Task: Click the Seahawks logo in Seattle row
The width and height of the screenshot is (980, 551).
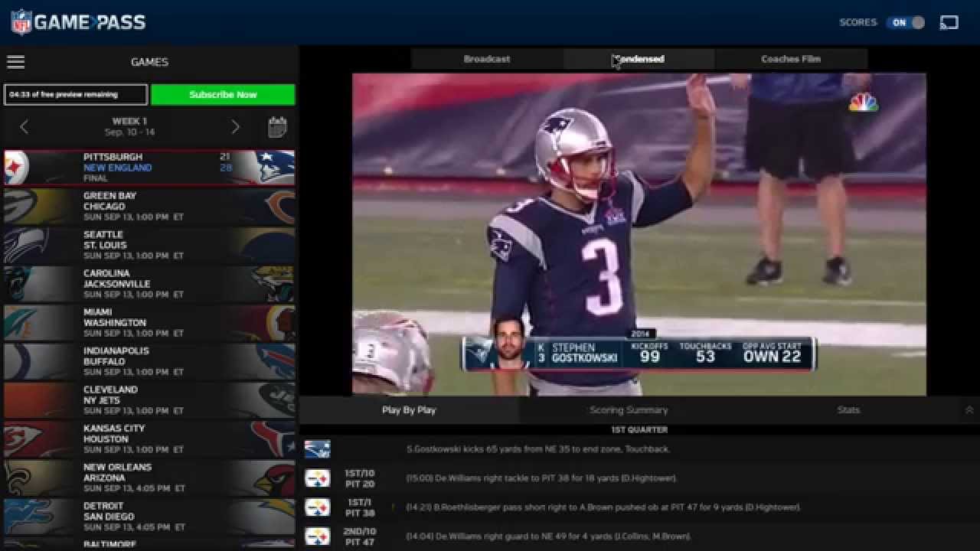Action: (x=24, y=245)
